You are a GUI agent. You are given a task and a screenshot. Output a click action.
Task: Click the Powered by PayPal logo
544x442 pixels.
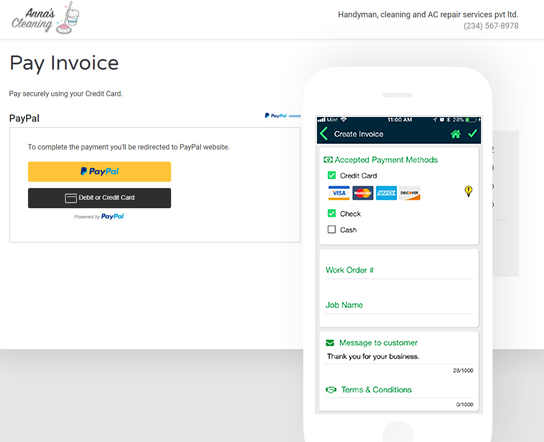tap(99, 216)
